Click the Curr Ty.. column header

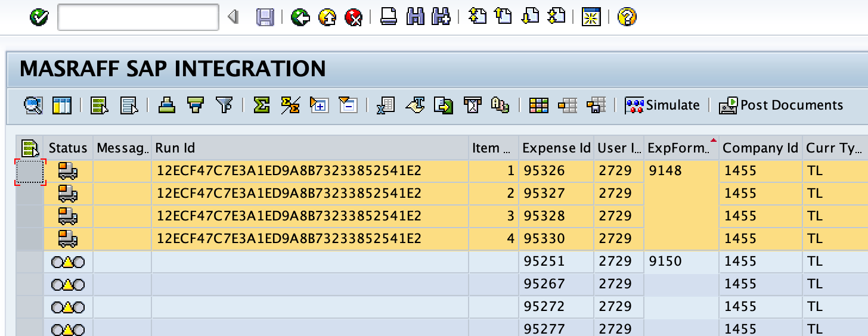(x=835, y=148)
